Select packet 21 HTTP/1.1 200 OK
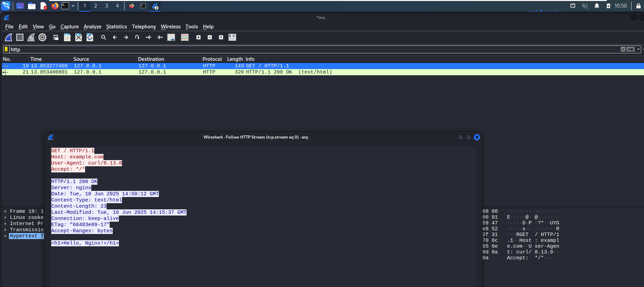The height and width of the screenshot is (287, 644). [323, 72]
